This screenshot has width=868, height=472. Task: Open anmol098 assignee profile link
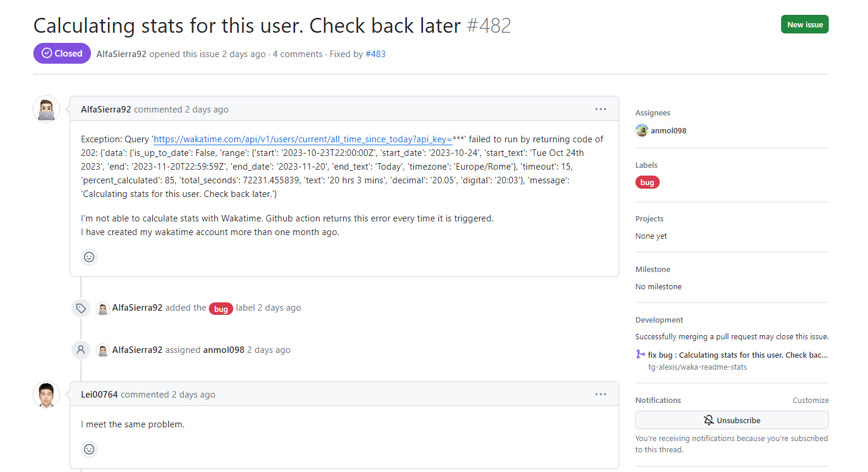(x=668, y=130)
